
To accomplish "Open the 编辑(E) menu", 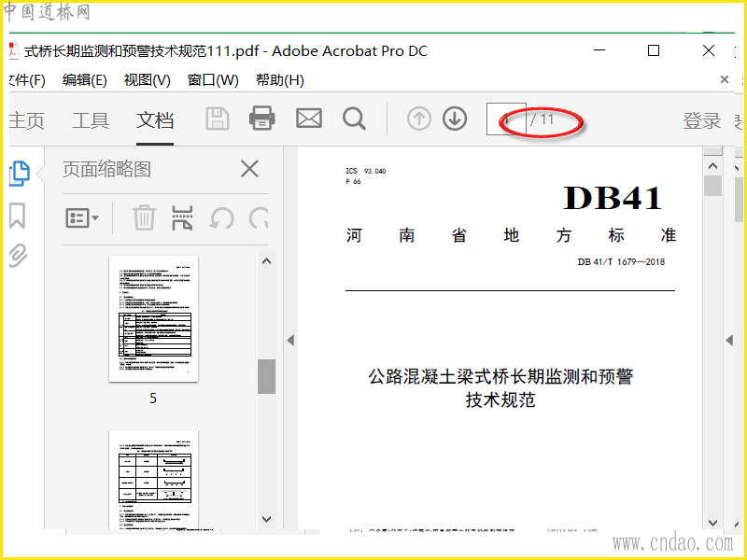I will click(85, 80).
